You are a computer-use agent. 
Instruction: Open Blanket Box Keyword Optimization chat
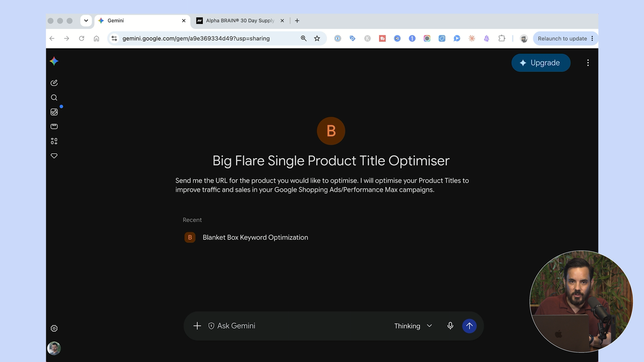(255, 237)
